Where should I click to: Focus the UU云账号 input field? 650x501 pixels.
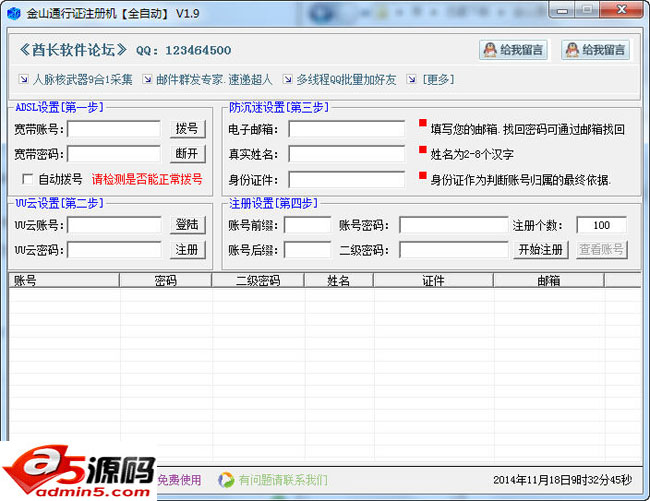(x=114, y=225)
